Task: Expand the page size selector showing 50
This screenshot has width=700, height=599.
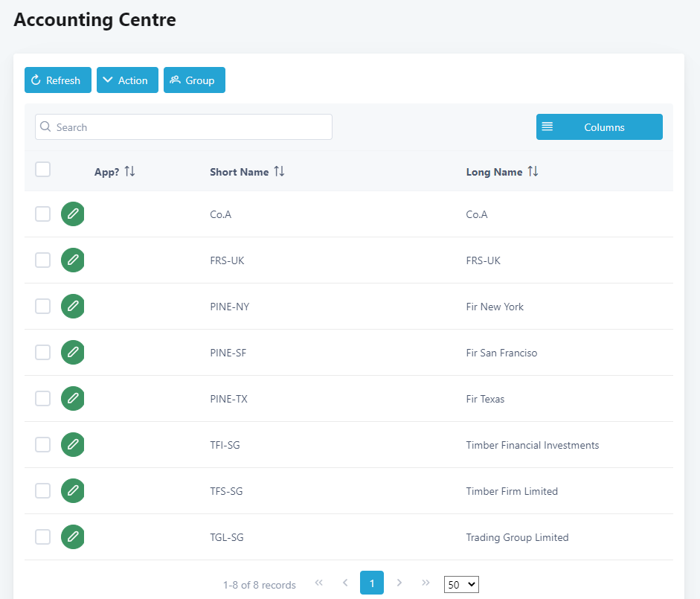Action: [x=461, y=584]
